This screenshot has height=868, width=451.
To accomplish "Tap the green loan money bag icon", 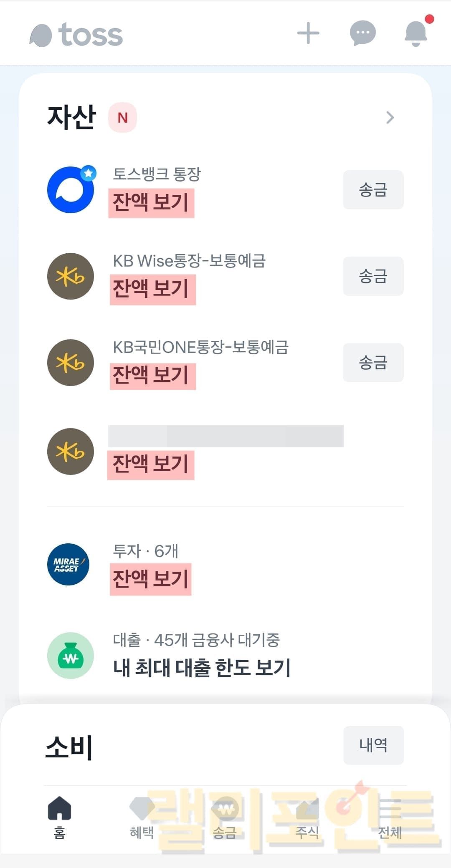I will [71, 656].
